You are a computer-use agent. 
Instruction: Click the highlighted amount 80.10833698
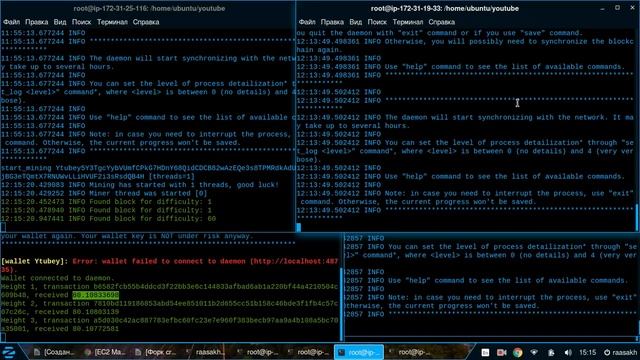(96, 295)
